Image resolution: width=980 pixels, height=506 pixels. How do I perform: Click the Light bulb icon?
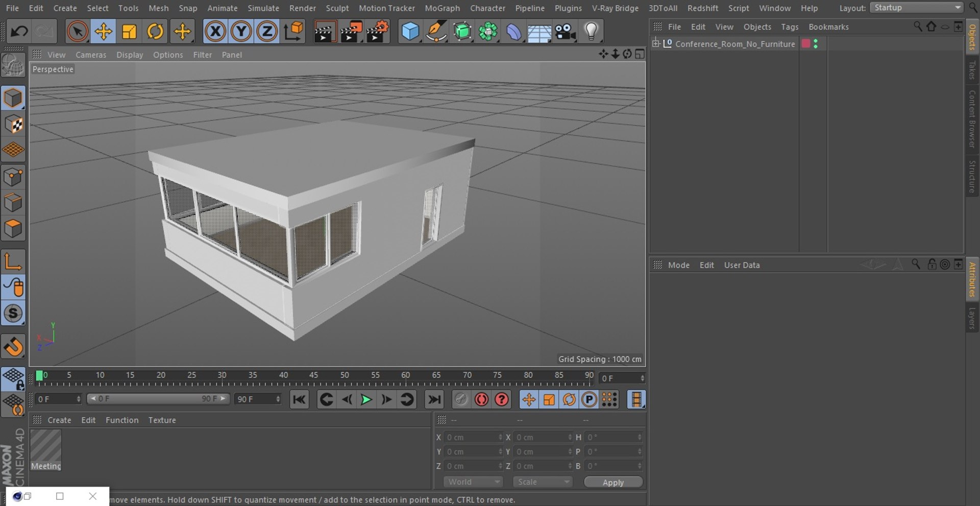591,32
